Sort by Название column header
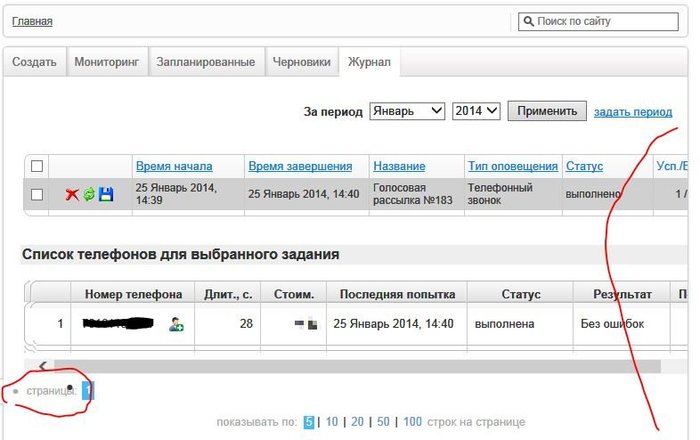Screen dimensions: 700x440 point(399,166)
